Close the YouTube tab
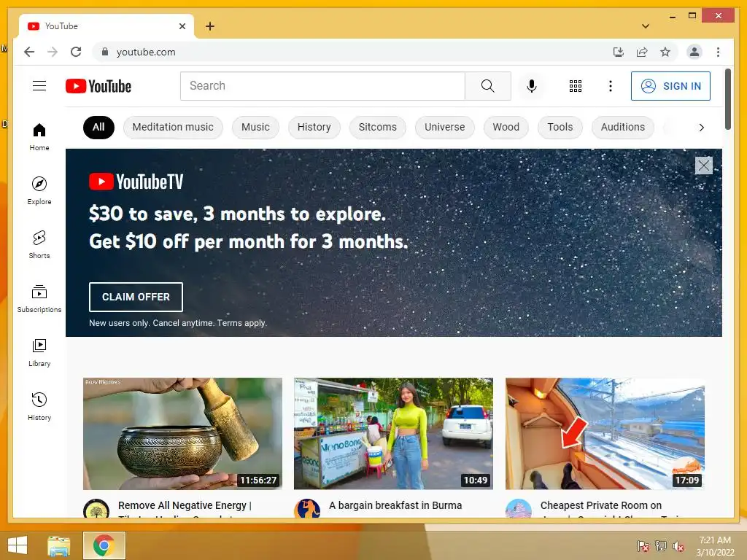747x560 pixels. [x=182, y=26]
